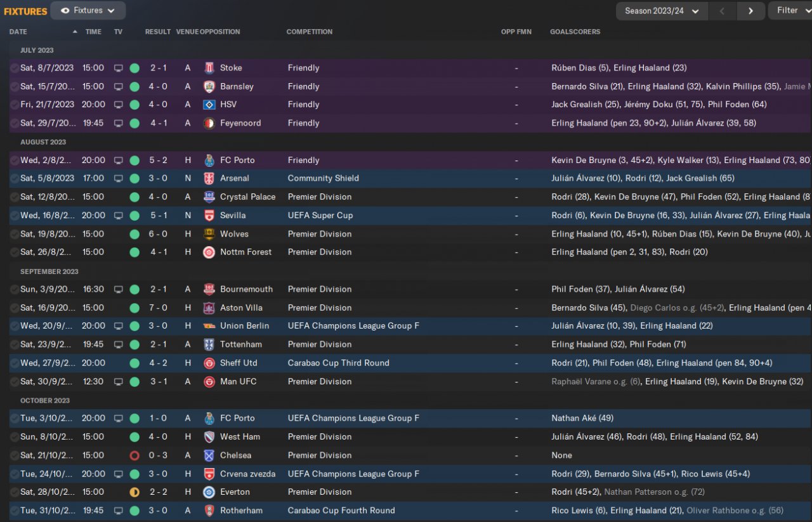812x522 pixels.
Task: Click the OPP FMN column header
Action: coord(516,32)
